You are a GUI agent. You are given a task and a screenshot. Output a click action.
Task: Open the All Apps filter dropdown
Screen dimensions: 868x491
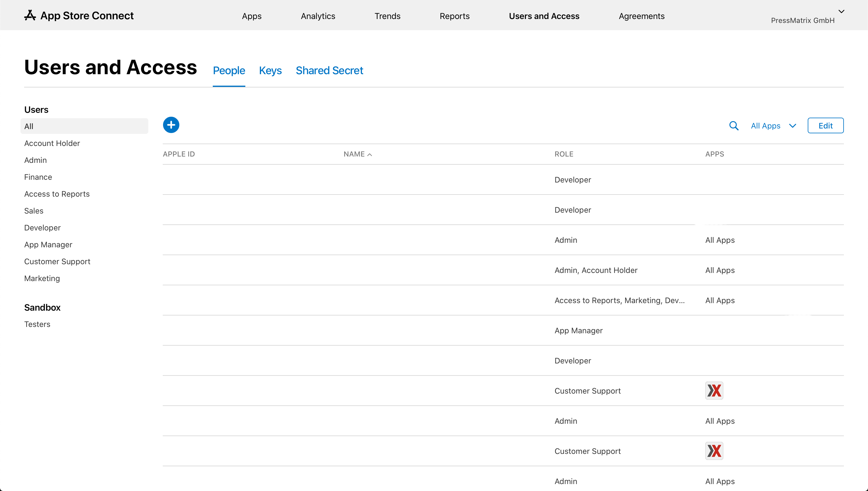point(773,126)
